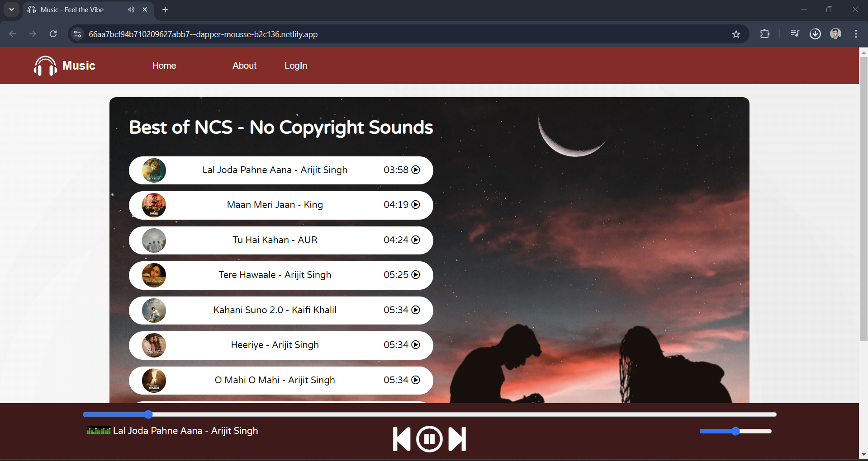Open Chrome's three-dot menu
868x461 pixels.
(x=856, y=34)
